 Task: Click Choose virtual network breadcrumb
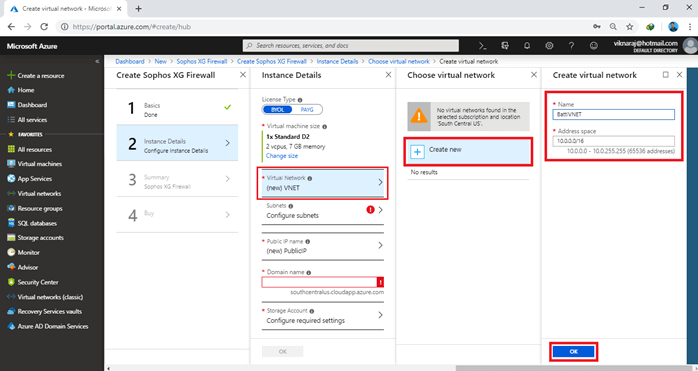(x=399, y=61)
